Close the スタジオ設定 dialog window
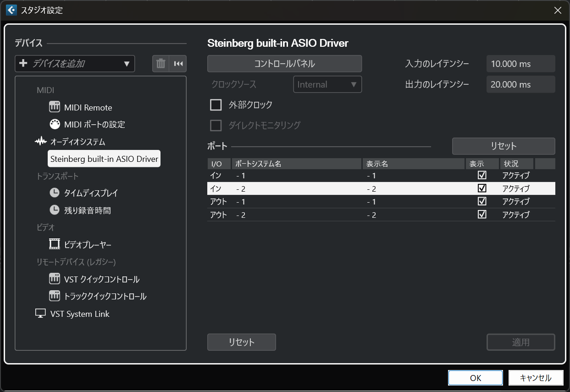The height and width of the screenshot is (392, 570). (x=558, y=10)
